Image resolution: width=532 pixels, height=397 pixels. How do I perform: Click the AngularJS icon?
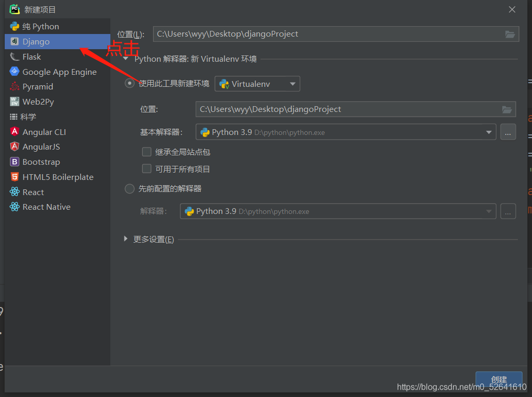point(15,146)
